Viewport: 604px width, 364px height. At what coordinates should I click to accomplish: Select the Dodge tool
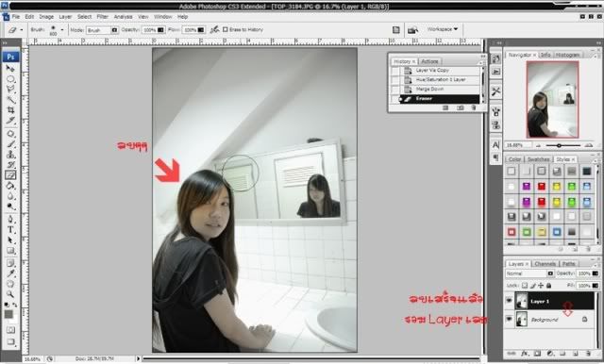[x=10, y=207]
